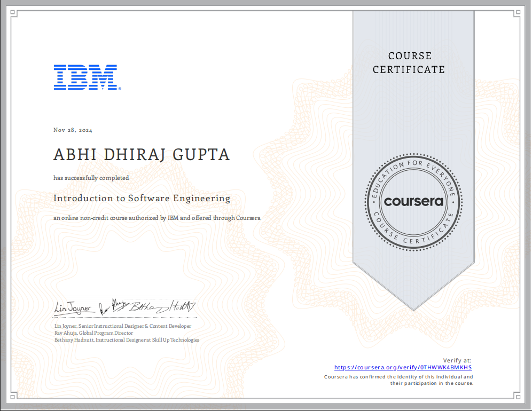Viewport: 532px width, 411px height.
Task: Select the date Nov 28, 2024
Action: point(73,130)
